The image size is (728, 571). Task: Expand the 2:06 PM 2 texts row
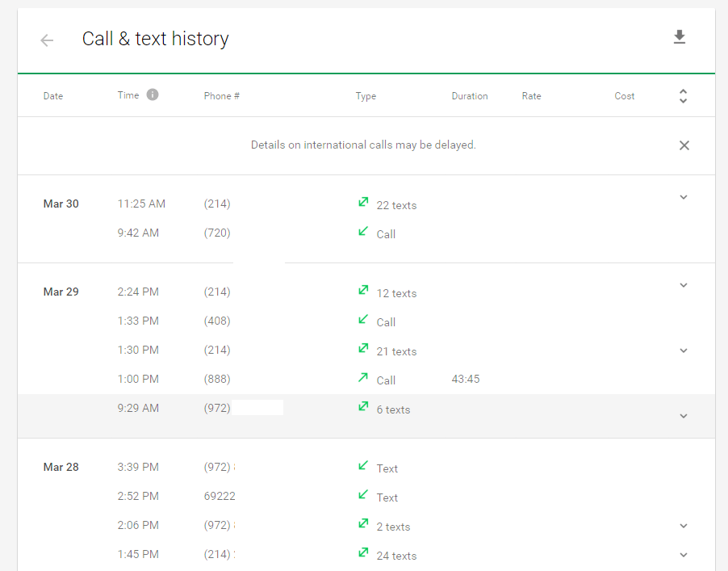(684, 526)
